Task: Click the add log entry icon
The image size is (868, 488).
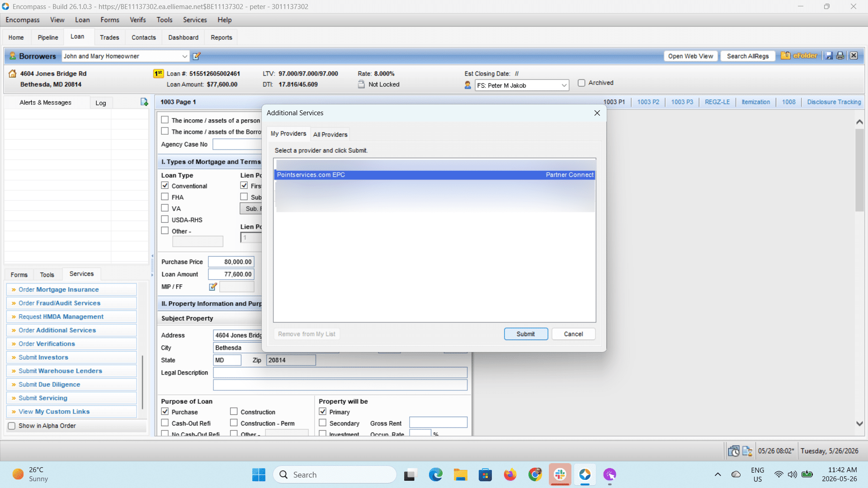Action: click(x=144, y=102)
